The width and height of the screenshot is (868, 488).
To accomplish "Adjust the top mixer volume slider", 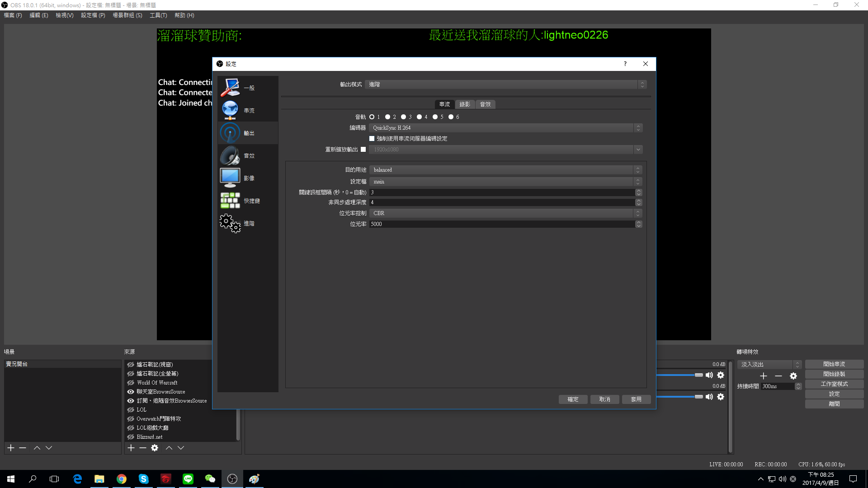I will pyautogui.click(x=698, y=375).
